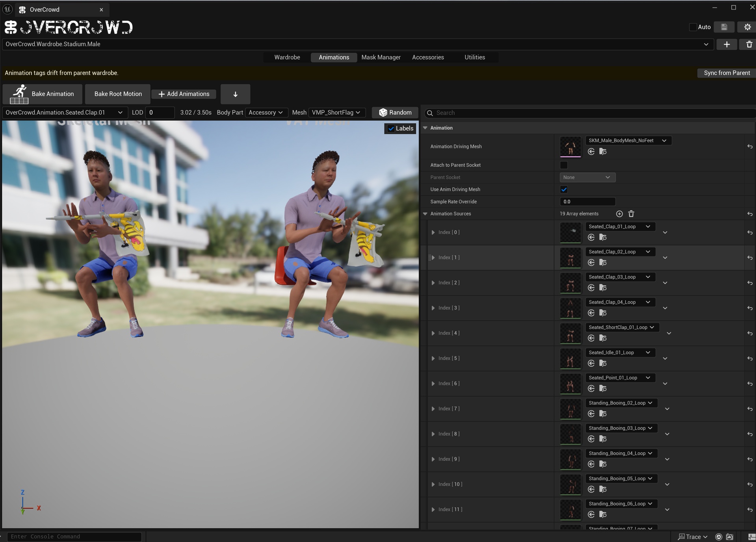Image resolution: width=756 pixels, height=542 pixels.
Task: Open the Body Part Accessory dropdown
Action: tap(266, 113)
